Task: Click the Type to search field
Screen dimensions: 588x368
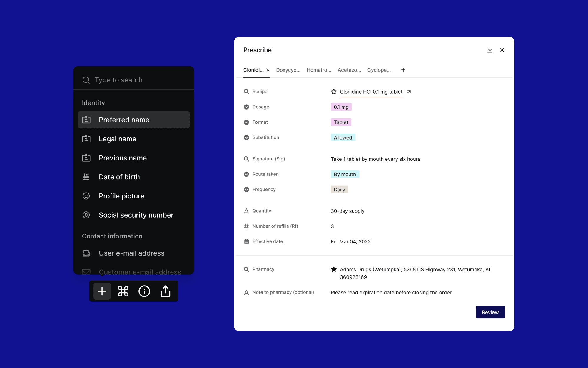Action: pyautogui.click(x=138, y=80)
